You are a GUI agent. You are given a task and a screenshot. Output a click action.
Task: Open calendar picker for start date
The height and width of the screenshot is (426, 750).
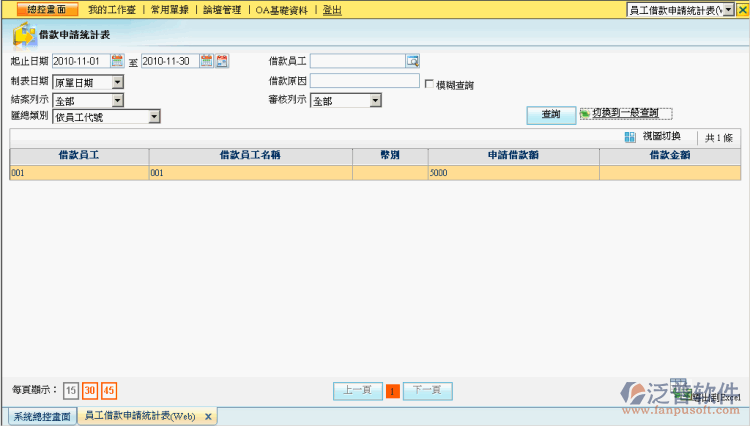[117, 61]
